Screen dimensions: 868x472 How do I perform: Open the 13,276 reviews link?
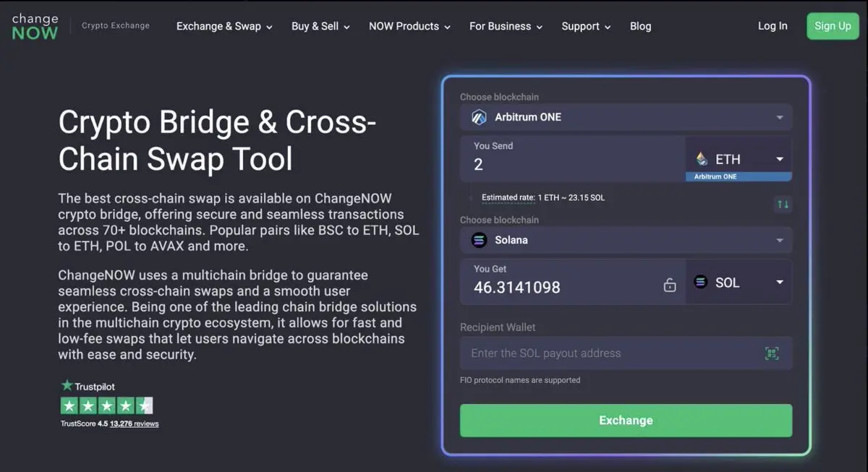tap(135, 424)
